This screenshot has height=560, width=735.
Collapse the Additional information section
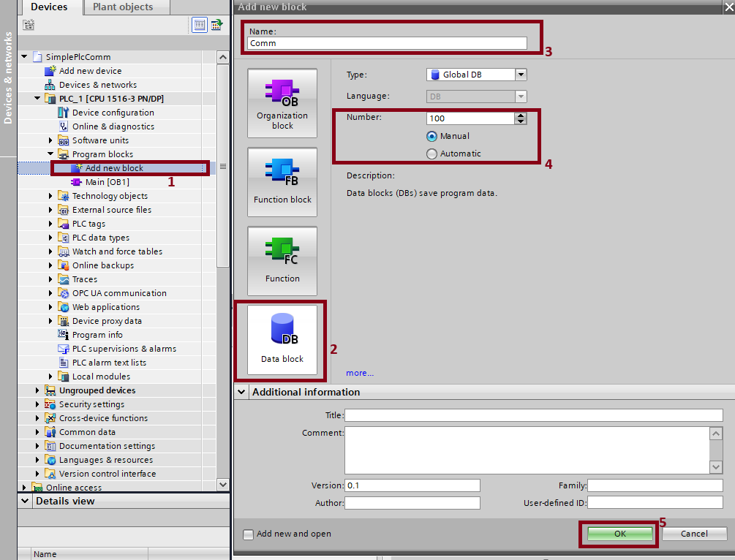pyautogui.click(x=242, y=393)
